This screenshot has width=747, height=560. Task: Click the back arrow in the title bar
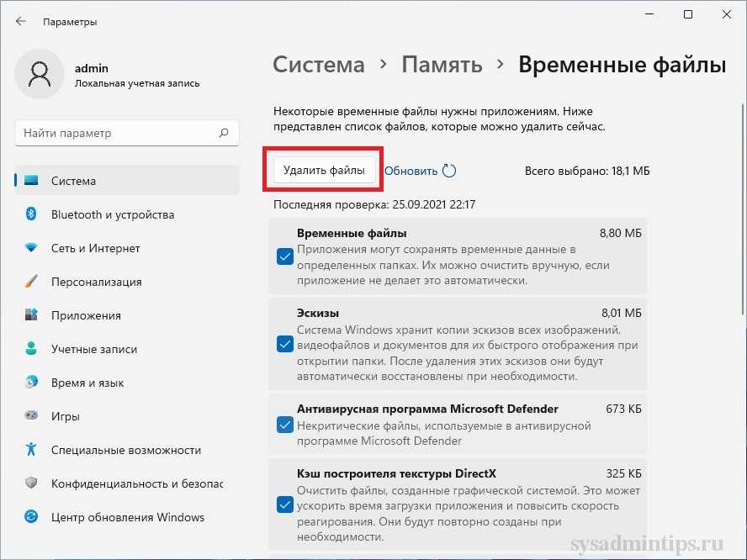coord(21,21)
